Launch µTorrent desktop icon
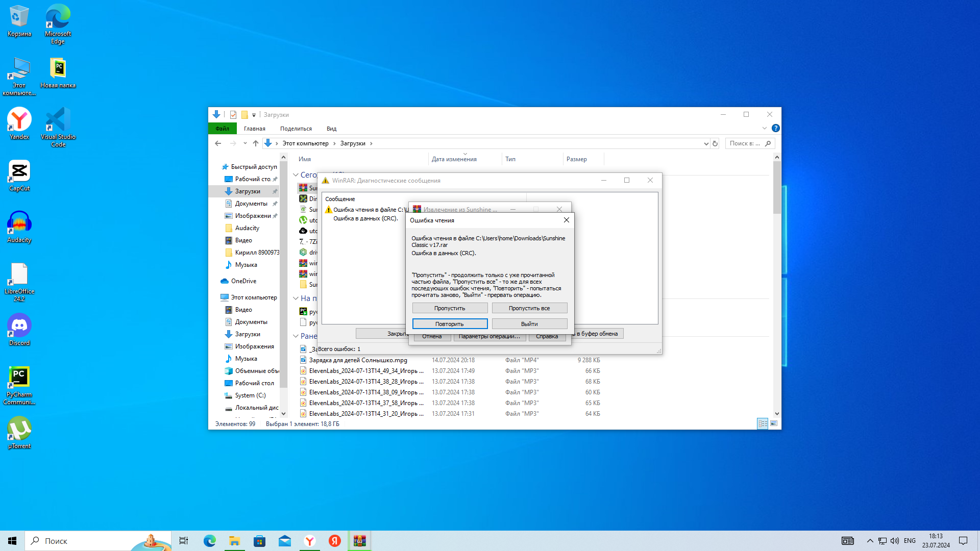 click(19, 433)
